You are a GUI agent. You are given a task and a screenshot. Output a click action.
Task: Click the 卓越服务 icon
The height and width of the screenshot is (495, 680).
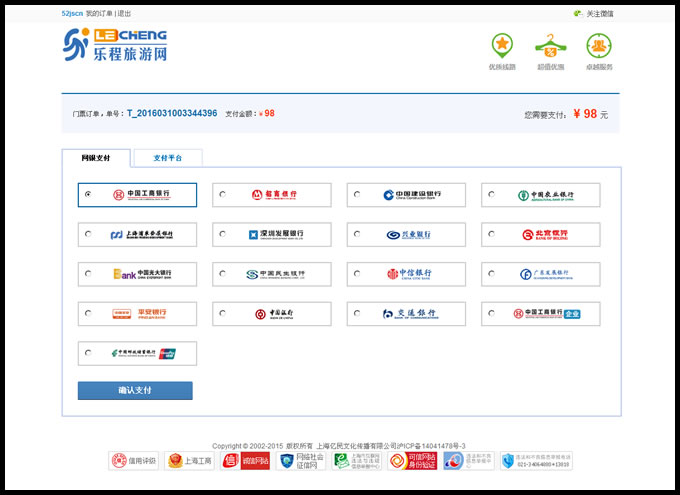pyautogui.click(x=599, y=45)
